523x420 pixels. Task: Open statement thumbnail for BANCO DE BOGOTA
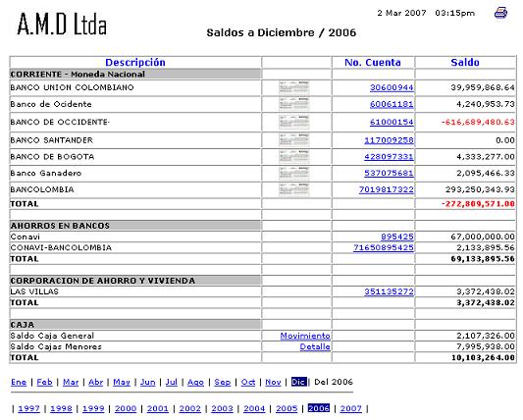pos(294,156)
